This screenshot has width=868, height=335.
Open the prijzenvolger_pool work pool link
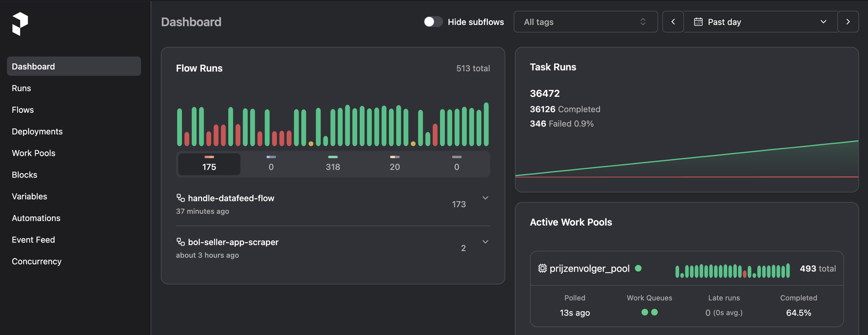(589, 269)
